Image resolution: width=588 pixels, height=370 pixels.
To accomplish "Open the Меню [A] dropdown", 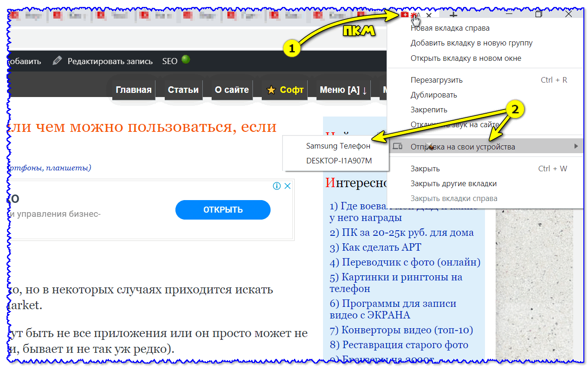I will [x=343, y=90].
